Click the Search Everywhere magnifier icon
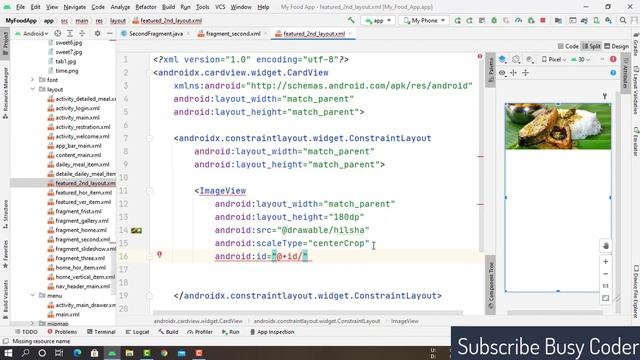 point(623,20)
